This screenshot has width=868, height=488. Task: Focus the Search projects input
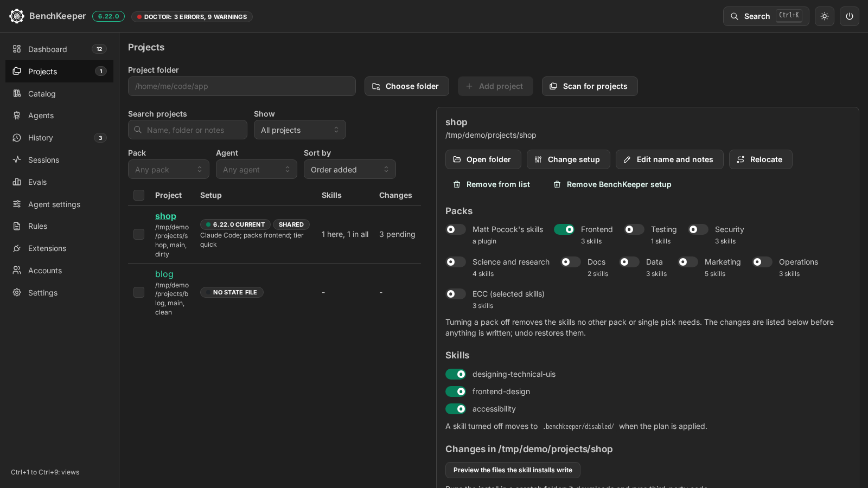pyautogui.click(x=188, y=130)
